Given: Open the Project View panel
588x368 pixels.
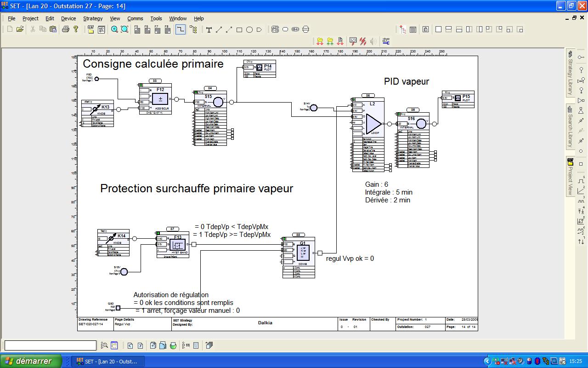Looking at the screenshot, I should click(x=570, y=176).
